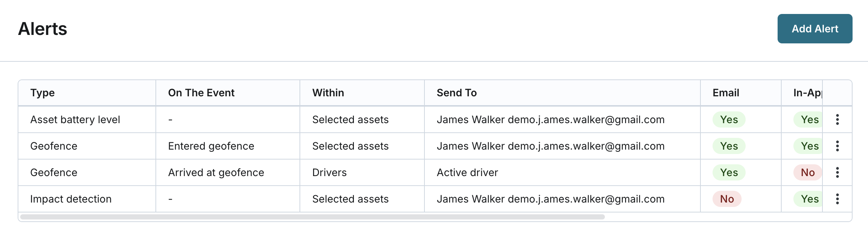
Task: Click the Arrived at geofence event cell
Action: 216,172
